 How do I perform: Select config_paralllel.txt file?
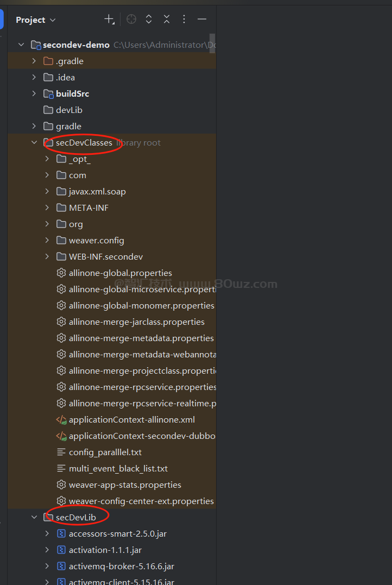[105, 452]
